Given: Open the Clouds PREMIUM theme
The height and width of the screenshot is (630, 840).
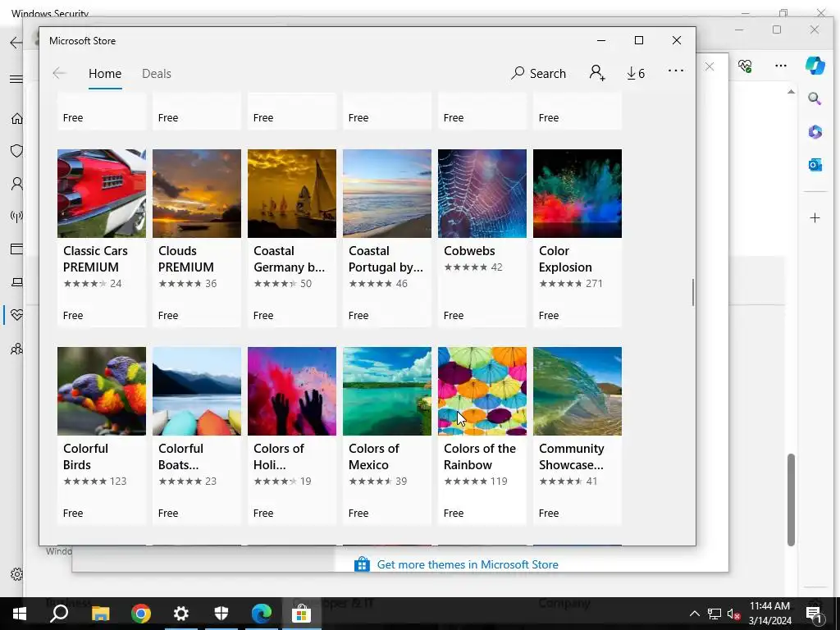Looking at the screenshot, I should [x=197, y=238].
